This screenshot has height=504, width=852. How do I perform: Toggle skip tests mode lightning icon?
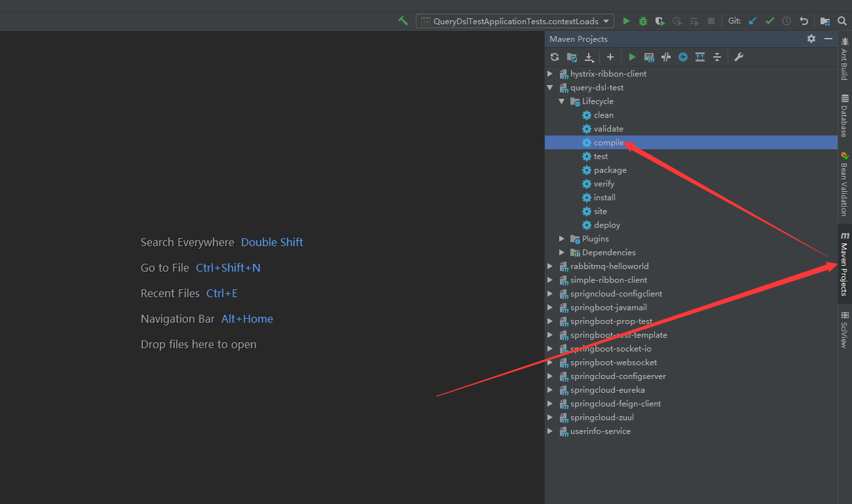pyautogui.click(x=683, y=57)
